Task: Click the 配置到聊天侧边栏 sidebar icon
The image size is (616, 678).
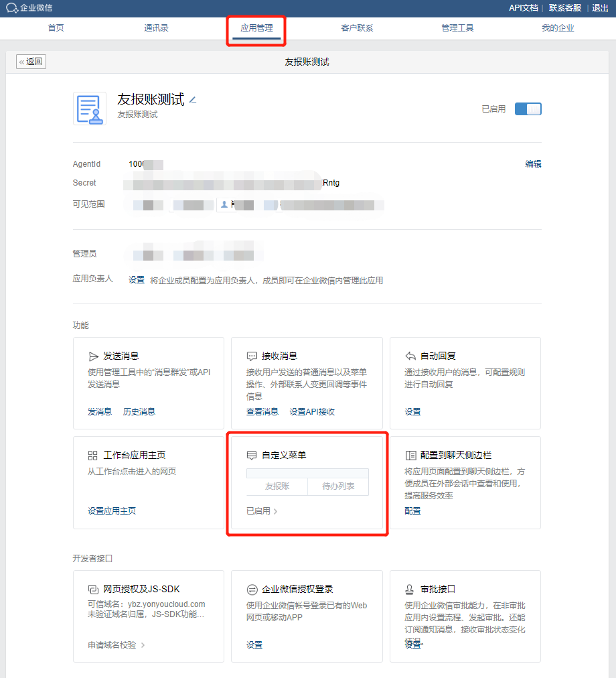Action: click(410, 456)
